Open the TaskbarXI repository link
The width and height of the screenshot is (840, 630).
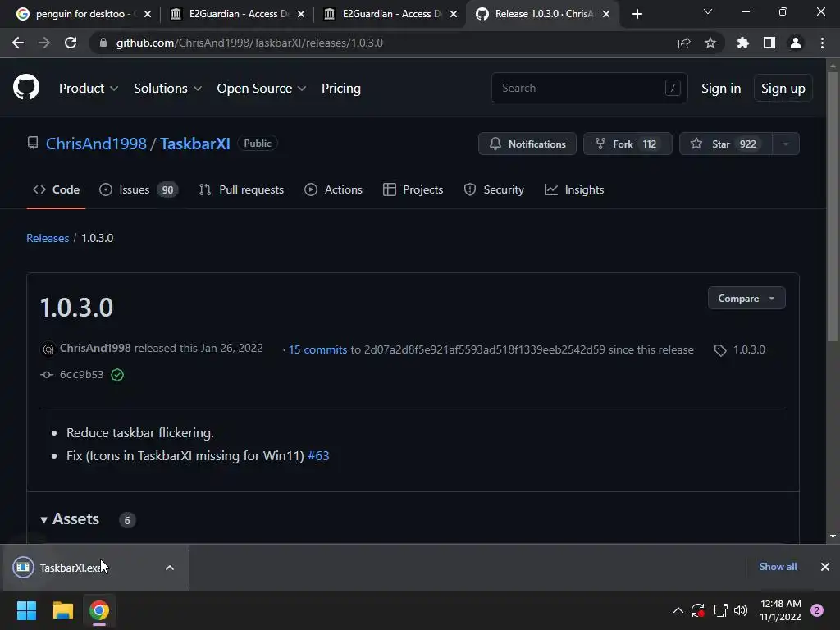pyautogui.click(x=195, y=144)
